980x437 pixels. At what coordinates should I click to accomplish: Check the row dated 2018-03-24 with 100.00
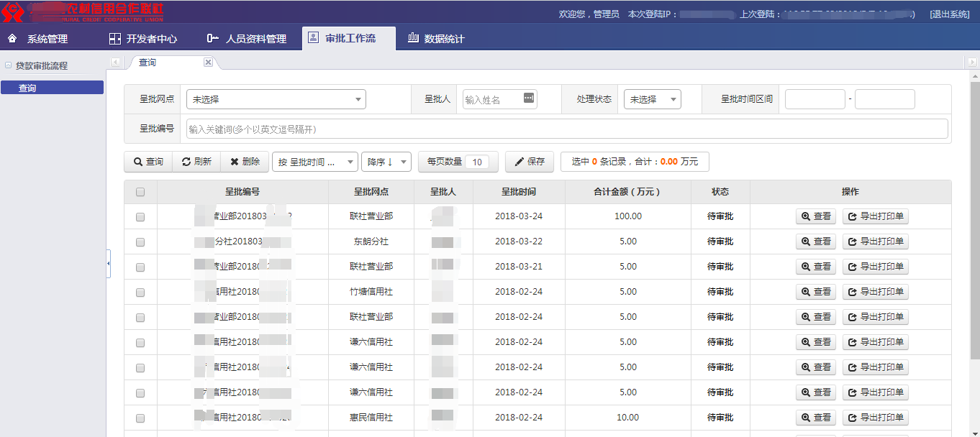coord(140,216)
